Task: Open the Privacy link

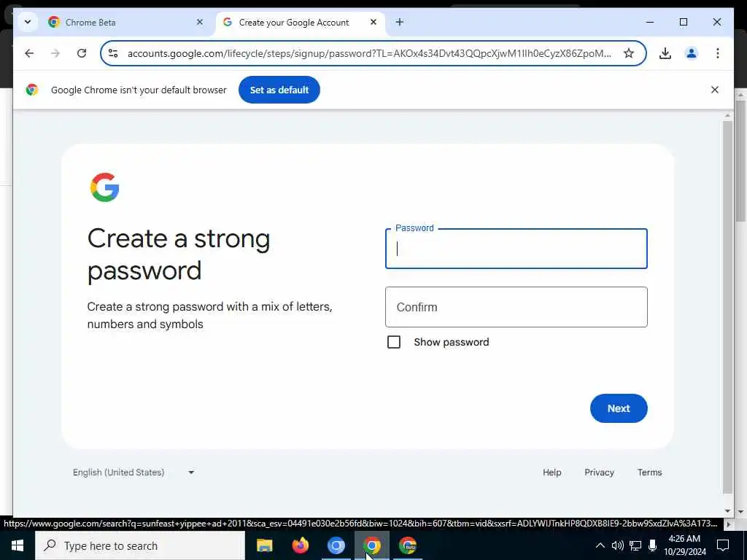Action: click(x=599, y=472)
